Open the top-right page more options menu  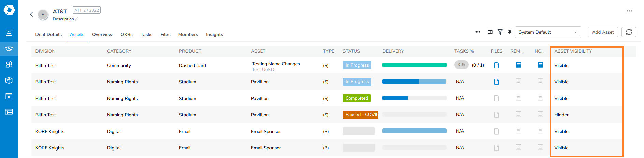(x=629, y=11)
